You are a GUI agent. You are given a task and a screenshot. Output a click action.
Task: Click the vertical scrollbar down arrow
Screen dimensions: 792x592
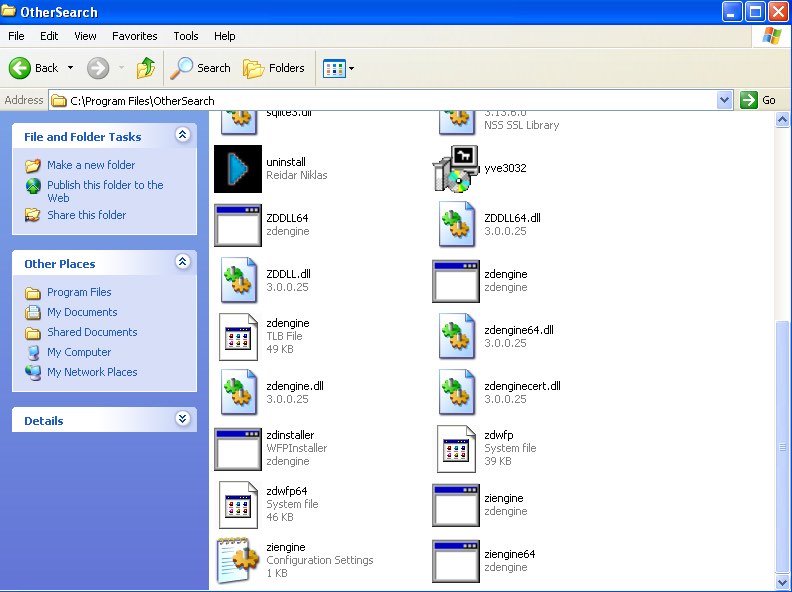click(x=783, y=580)
